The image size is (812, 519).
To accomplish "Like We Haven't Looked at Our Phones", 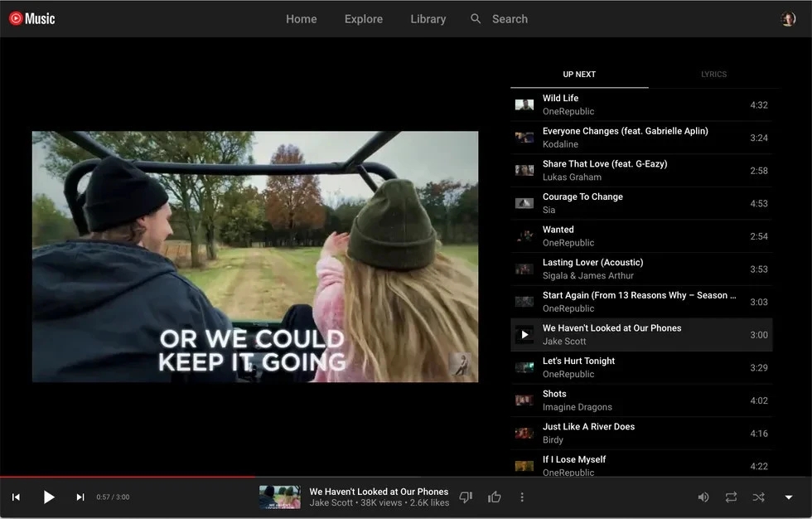I will coord(495,497).
